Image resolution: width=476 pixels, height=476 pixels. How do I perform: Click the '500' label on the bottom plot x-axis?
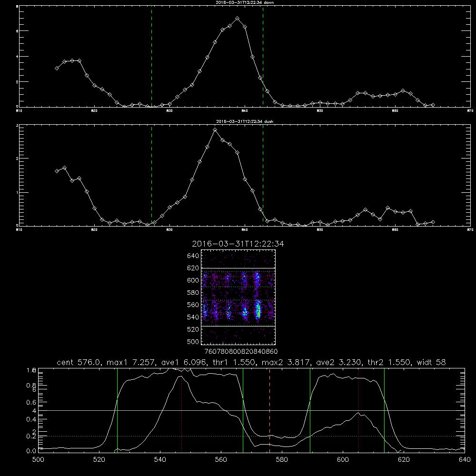point(38,460)
